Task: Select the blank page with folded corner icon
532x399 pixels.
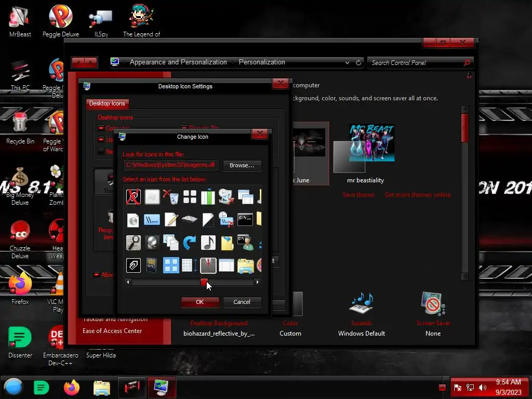Action: (x=208, y=220)
